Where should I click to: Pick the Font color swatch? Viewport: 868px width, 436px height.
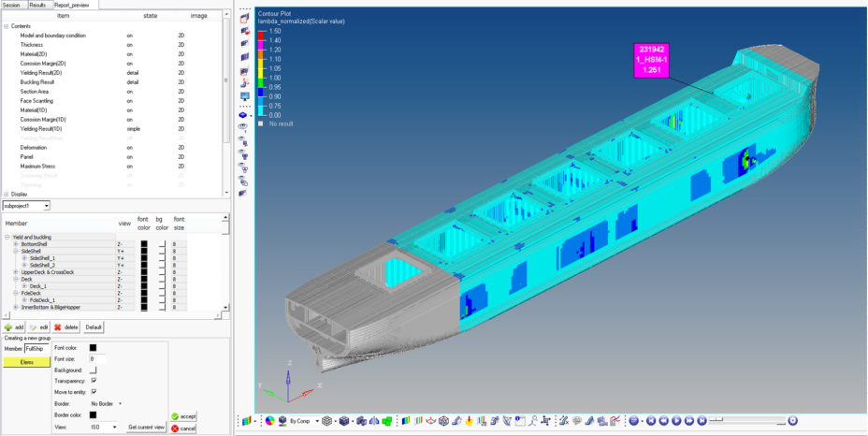coord(93,348)
